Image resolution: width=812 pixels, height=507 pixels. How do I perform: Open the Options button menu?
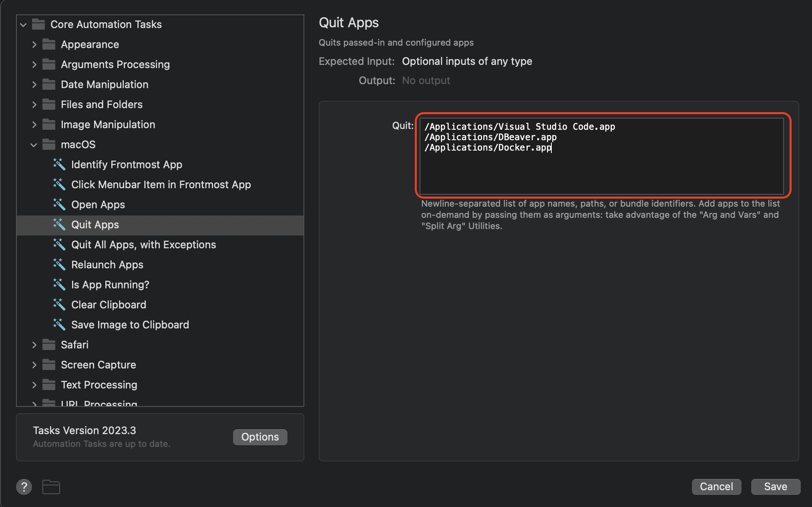[x=260, y=437]
